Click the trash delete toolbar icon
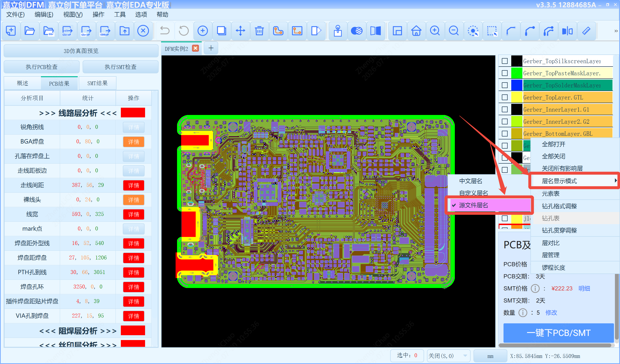620x364 pixels. tap(259, 31)
